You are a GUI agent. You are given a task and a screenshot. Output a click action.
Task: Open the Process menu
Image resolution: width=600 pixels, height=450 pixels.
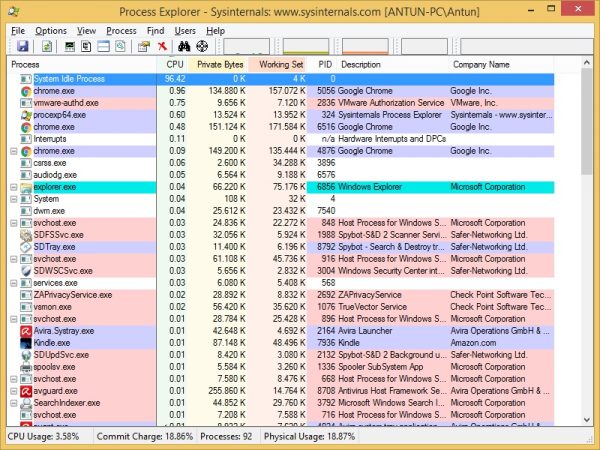[121, 31]
